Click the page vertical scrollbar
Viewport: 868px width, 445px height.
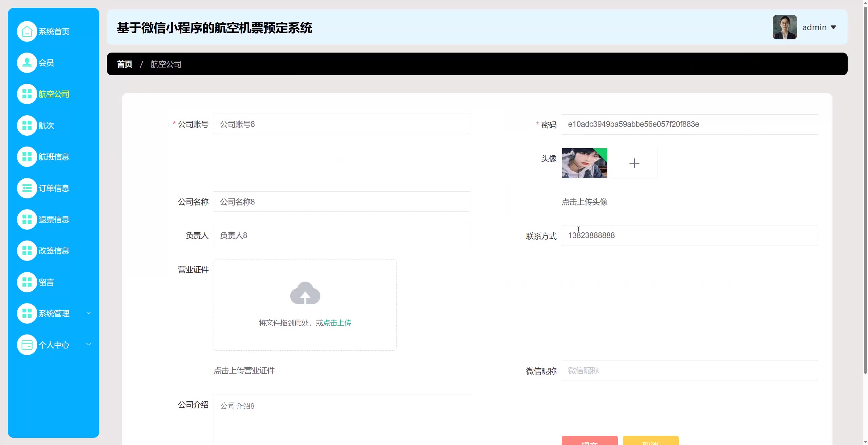tap(865, 190)
